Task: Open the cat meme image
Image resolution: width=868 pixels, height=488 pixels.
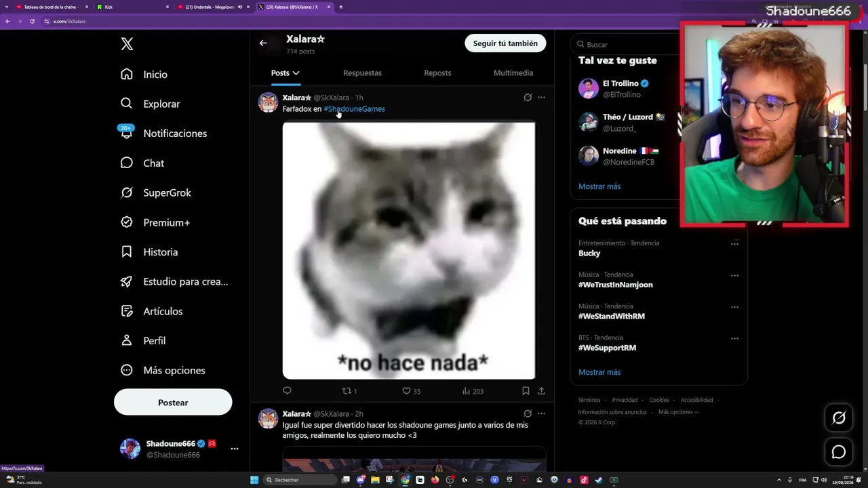Action: coord(409,250)
